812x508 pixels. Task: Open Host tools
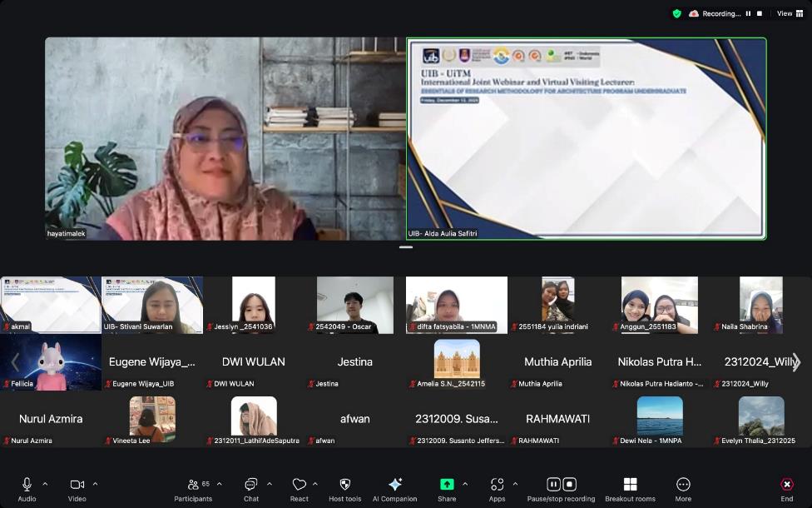point(344,486)
